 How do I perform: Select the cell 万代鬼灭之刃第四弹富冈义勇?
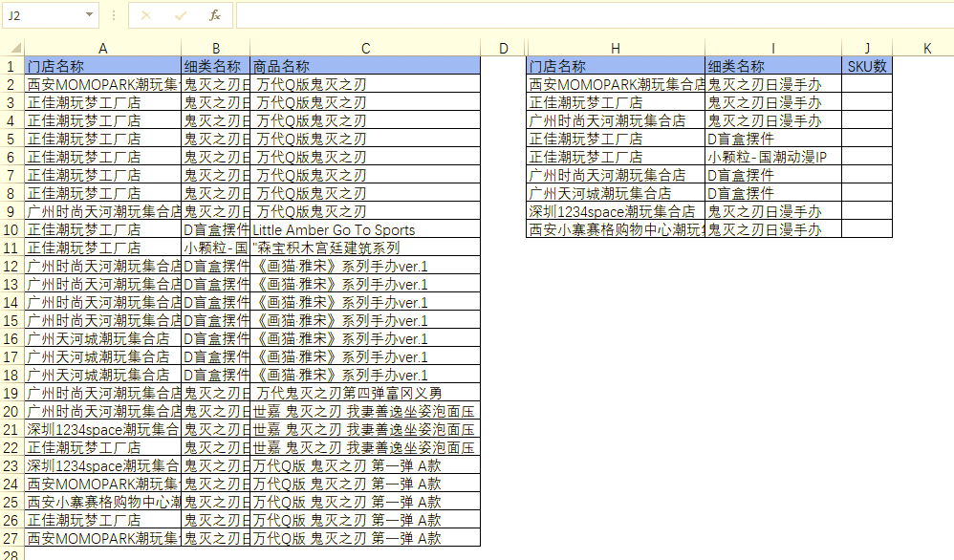coord(365,394)
